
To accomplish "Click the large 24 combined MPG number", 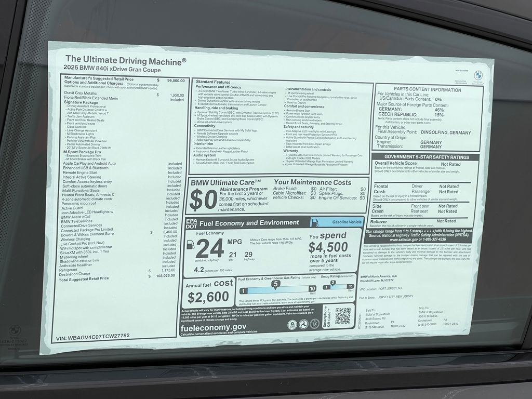I will tap(210, 248).
